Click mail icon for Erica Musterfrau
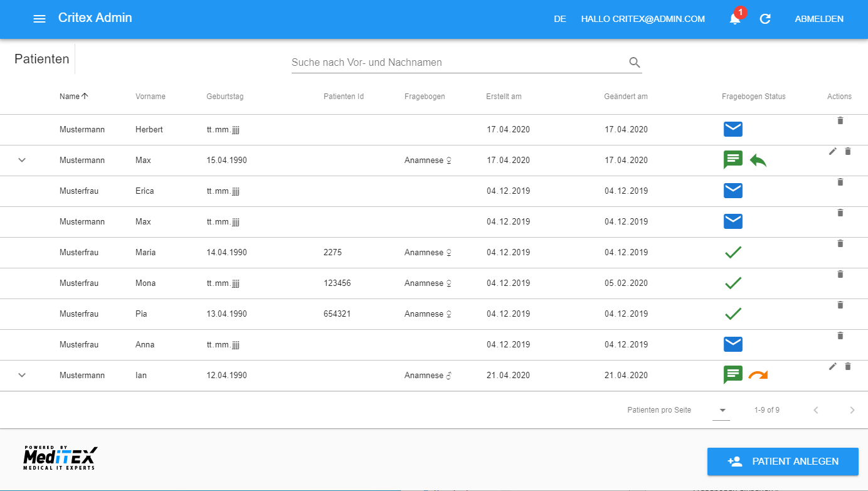 [733, 191]
